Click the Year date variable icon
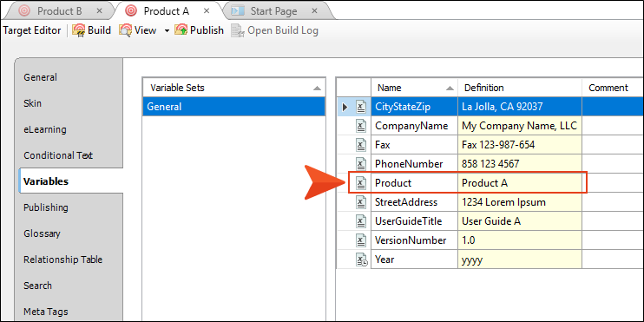 [361, 260]
